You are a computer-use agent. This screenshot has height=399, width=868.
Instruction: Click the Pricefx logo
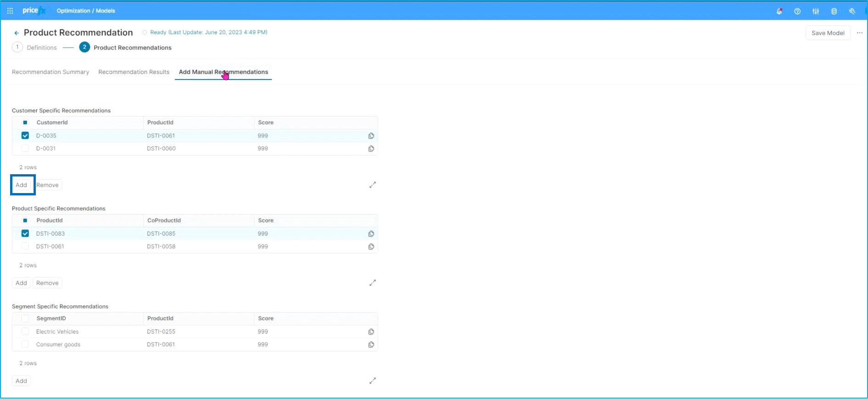click(34, 11)
